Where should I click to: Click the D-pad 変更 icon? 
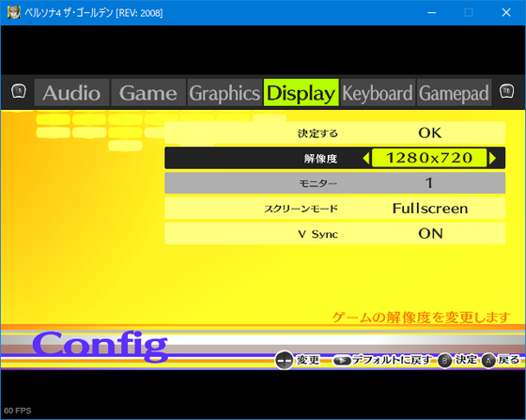285,360
